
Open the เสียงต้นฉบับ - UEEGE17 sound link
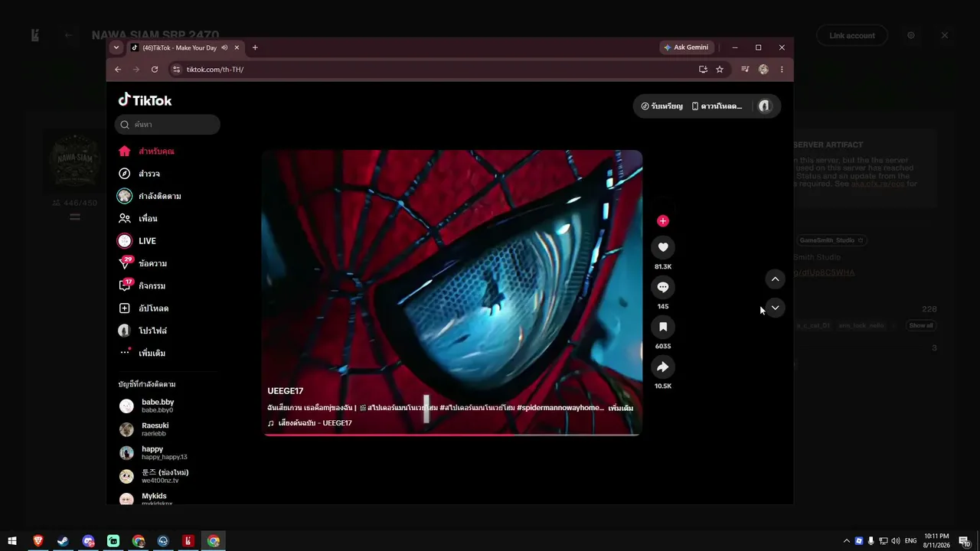(x=310, y=423)
